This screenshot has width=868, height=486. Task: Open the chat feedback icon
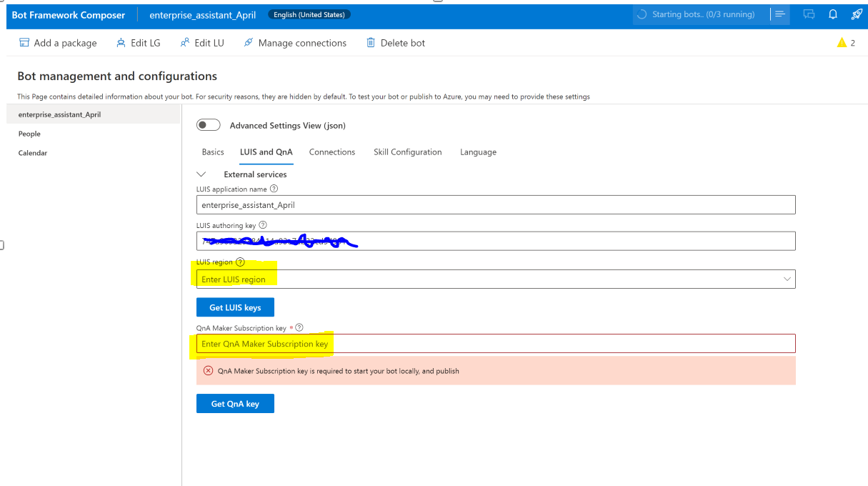(809, 14)
